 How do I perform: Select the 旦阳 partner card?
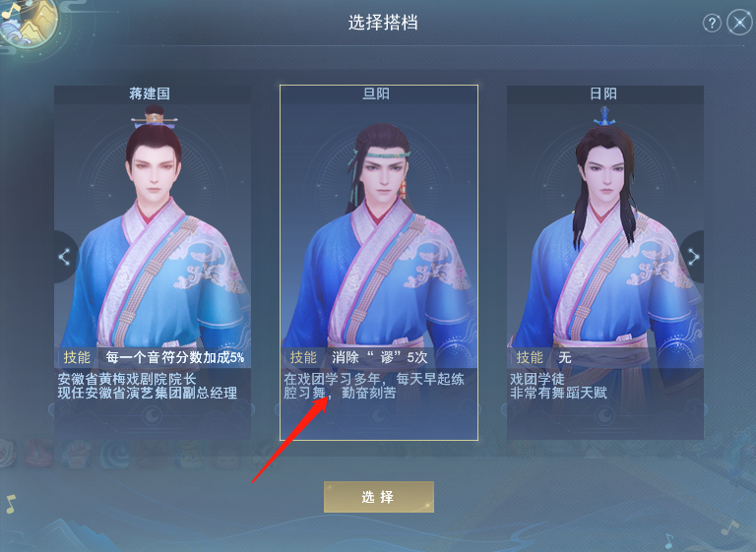(x=379, y=263)
